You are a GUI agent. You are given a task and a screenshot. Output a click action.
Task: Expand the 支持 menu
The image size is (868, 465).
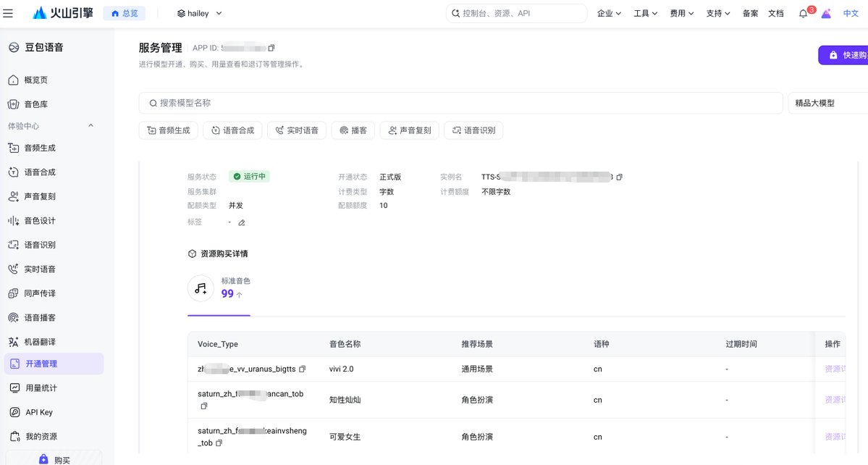click(x=718, y=13)
